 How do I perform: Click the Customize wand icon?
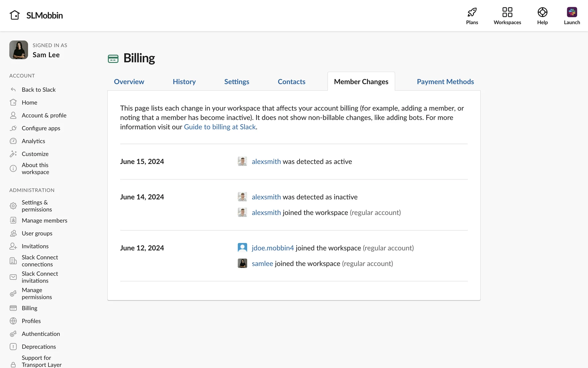13,154
